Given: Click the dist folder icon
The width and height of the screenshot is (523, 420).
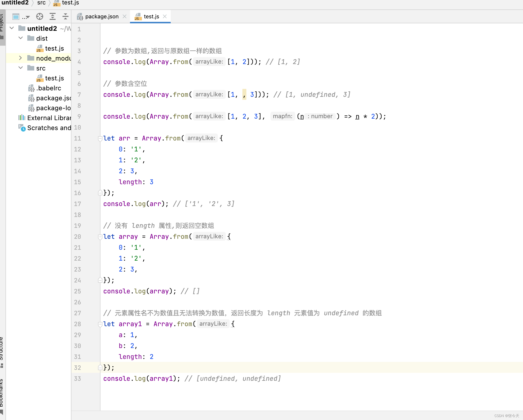Looking at the screenshot, I should [31, 38].
